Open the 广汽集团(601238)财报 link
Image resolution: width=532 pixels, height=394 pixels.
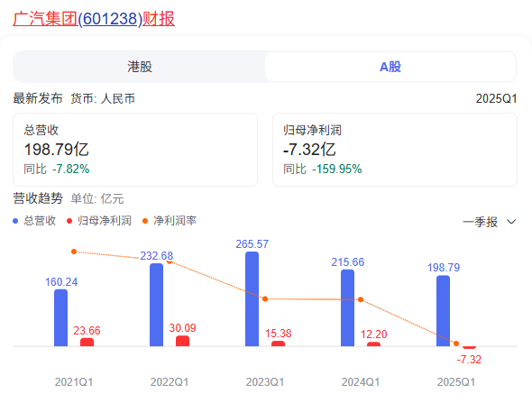coord(94,19)
